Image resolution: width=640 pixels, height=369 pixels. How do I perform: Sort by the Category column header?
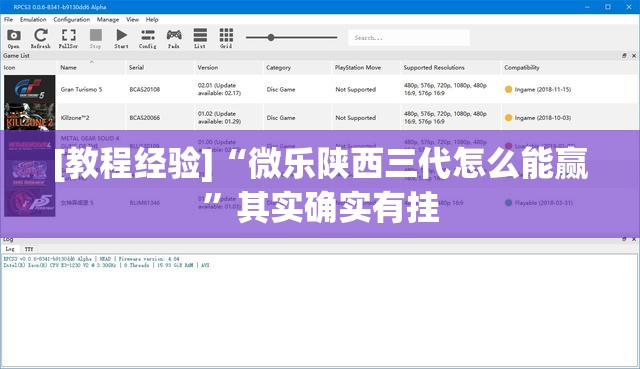[278, 67]
